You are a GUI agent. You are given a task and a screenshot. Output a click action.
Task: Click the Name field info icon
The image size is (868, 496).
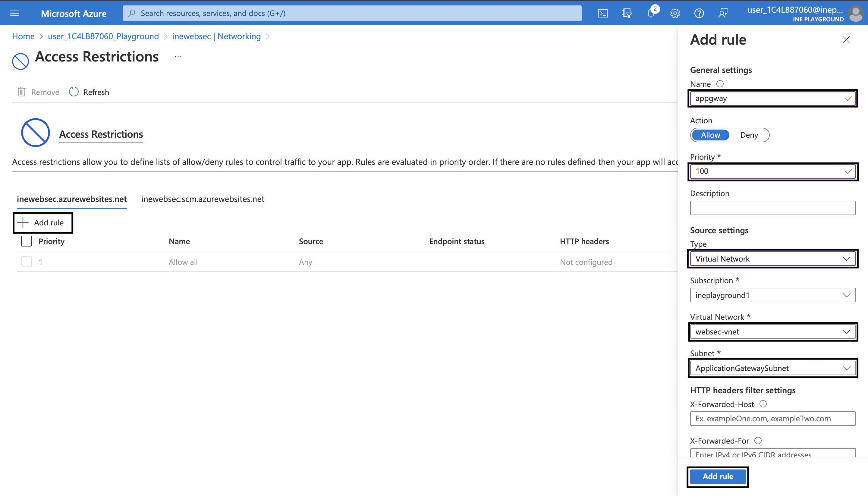pos(720,84)
